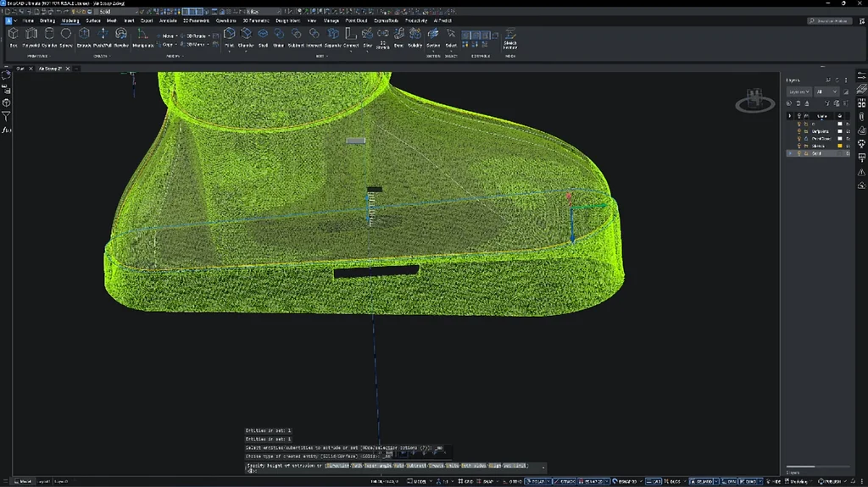Open the All filter dropdown in Layers panel
Image resolution: width=868 pixels, height=487 pixels.
[826, 91]
